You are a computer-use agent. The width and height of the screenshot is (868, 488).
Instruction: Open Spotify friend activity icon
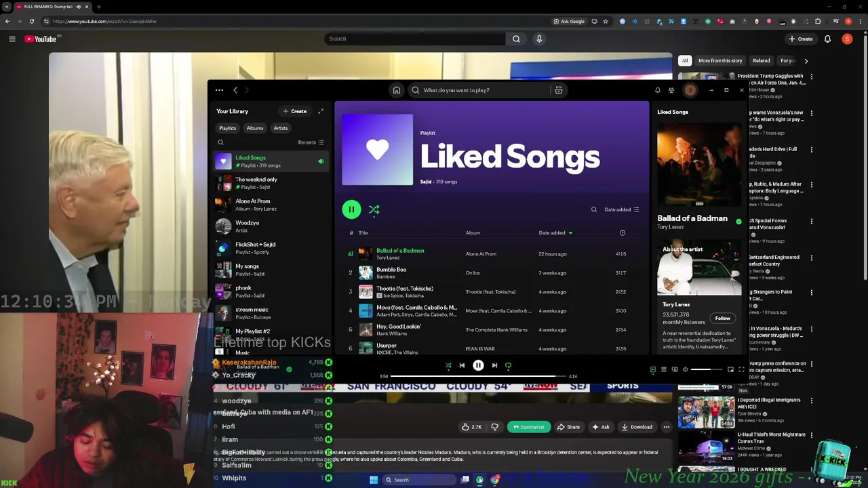pyautogui.click(x=671, y=90)
